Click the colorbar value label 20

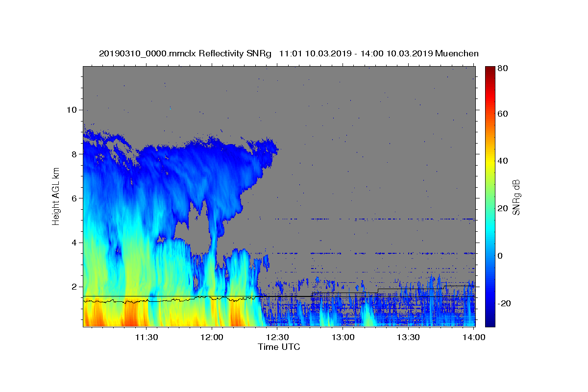click(x=502, y=208)
